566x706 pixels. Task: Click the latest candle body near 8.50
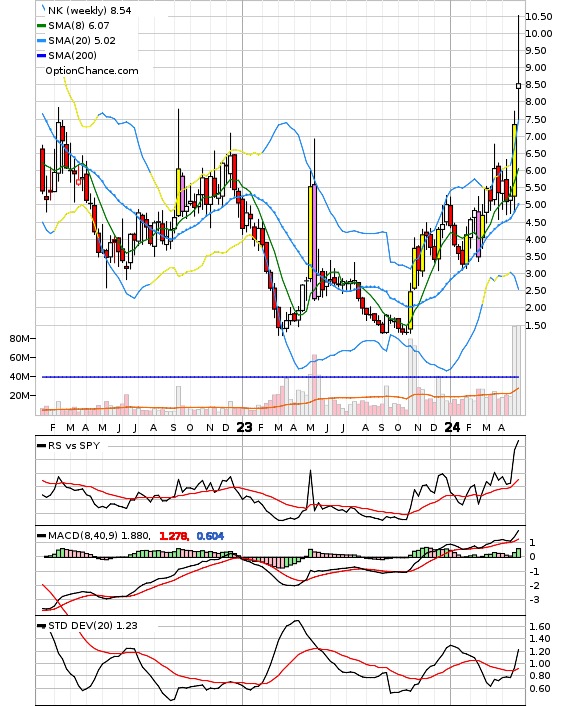point(518,86)
